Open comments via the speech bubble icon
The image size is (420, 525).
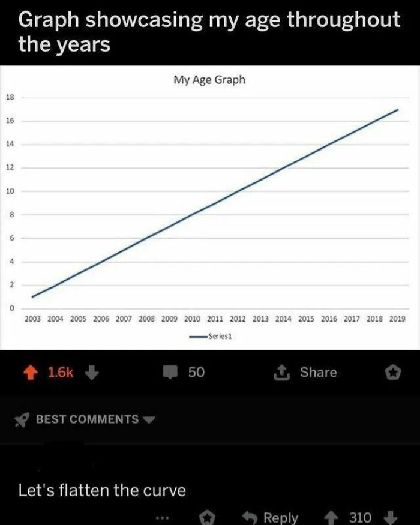(x=173, y=373)
